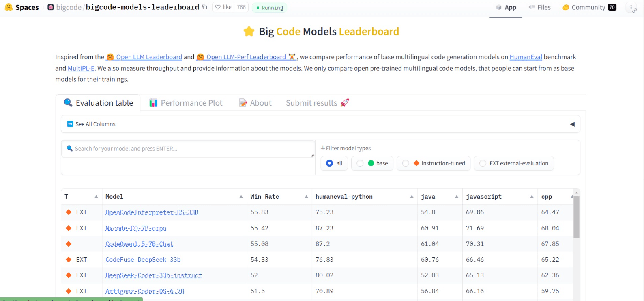Sort the Model column using its arrow
Screen dimensions: 644x301
tap(241, 197)
